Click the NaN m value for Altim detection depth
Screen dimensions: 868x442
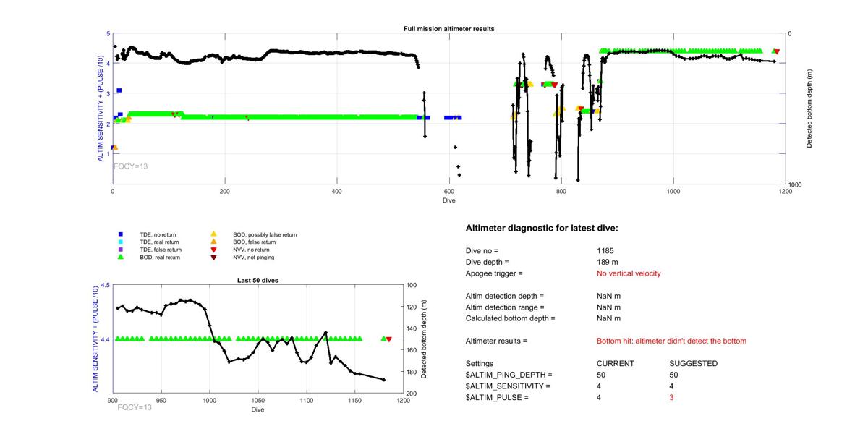[x=608, y=296]
